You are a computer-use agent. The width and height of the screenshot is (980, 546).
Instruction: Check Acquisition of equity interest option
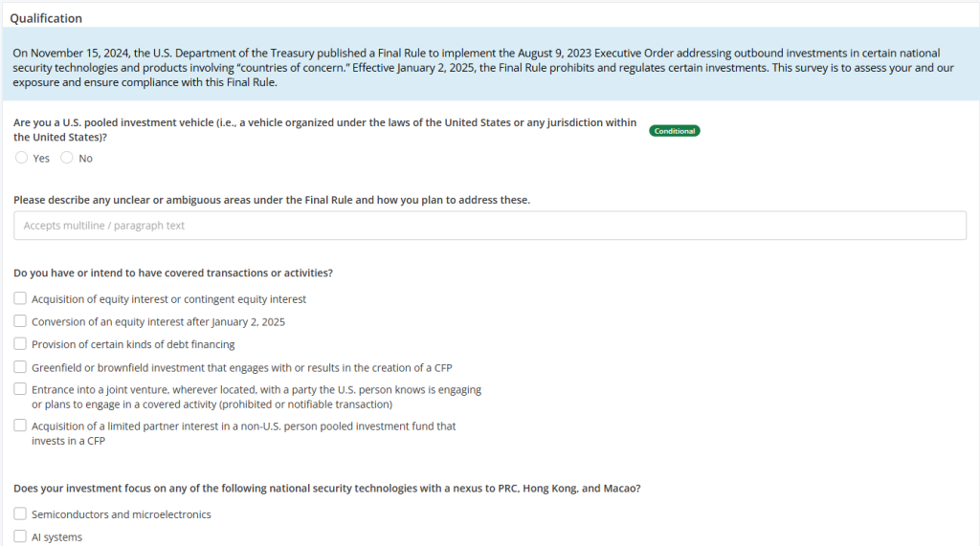(20, 299)
